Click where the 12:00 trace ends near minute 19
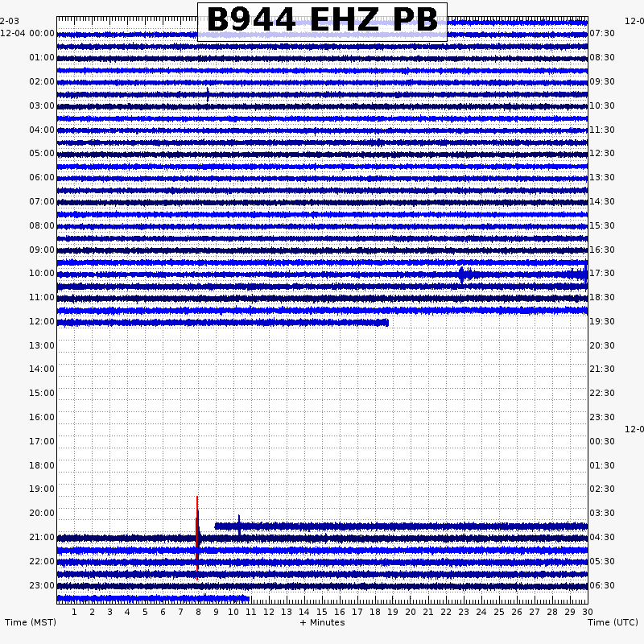Viewport: 644px width, 644px height. tap(387, 323)
